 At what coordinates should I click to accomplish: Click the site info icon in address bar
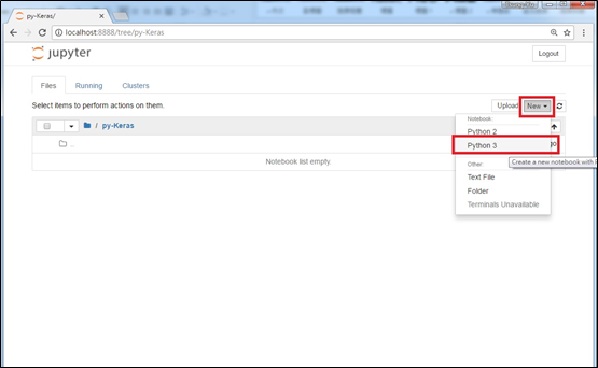[58, 33]
